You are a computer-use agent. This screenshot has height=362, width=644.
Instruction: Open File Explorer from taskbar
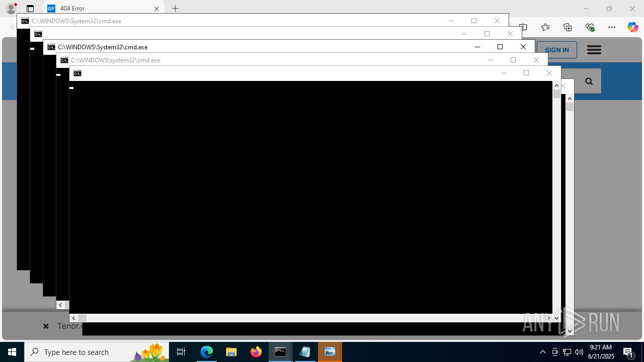tap(231, 352)
